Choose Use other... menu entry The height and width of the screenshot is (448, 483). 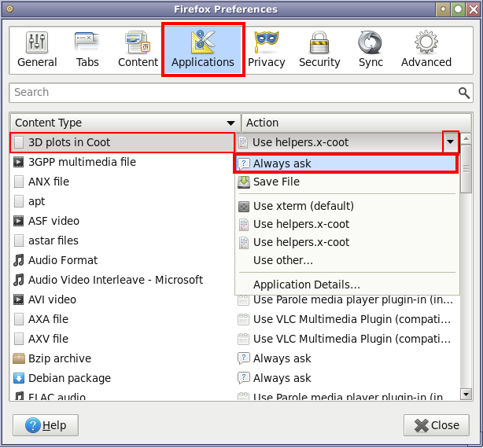(346, 261)
